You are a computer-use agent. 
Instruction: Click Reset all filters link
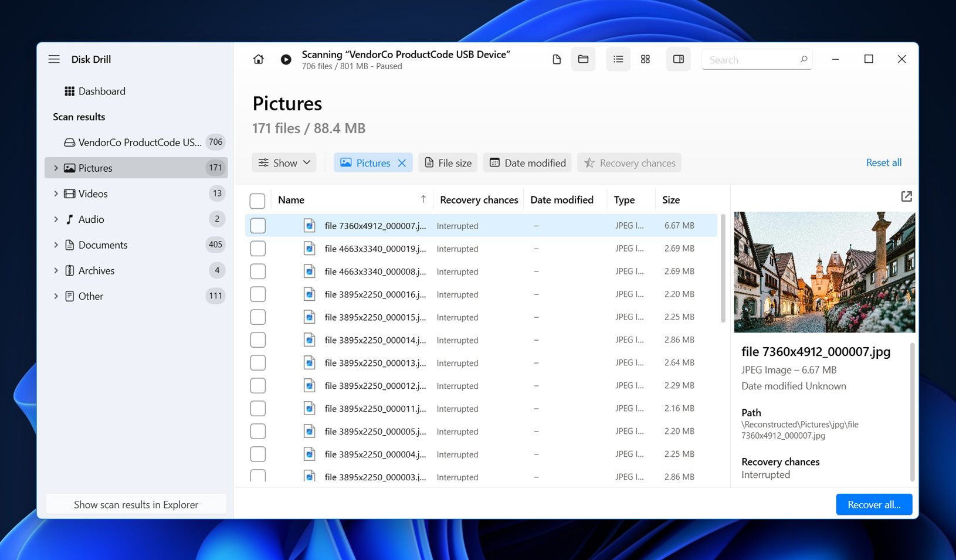coord(883,163)
